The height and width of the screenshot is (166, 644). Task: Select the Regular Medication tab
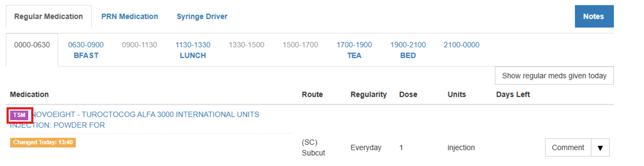click(x=48, y=16)
